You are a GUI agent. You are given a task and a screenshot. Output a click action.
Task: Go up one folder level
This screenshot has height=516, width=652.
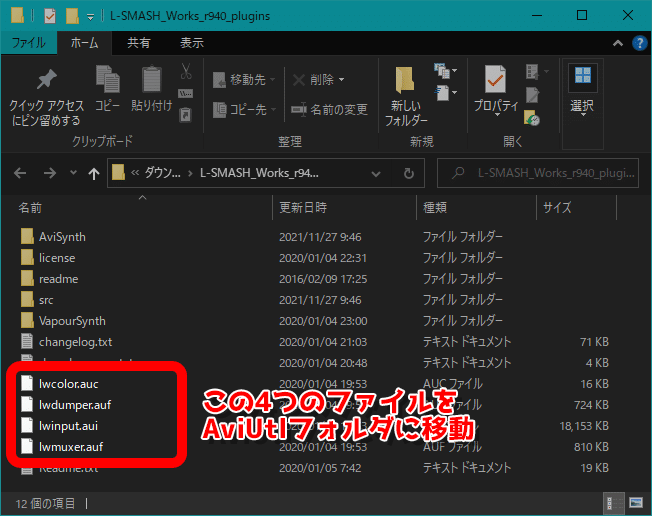[94, 173]
